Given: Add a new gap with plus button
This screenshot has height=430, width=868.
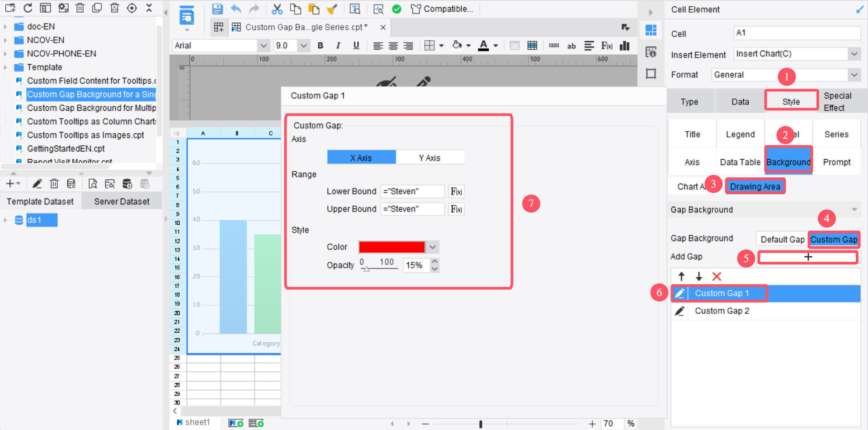Looking at the screenshot, I should (808, 257).
